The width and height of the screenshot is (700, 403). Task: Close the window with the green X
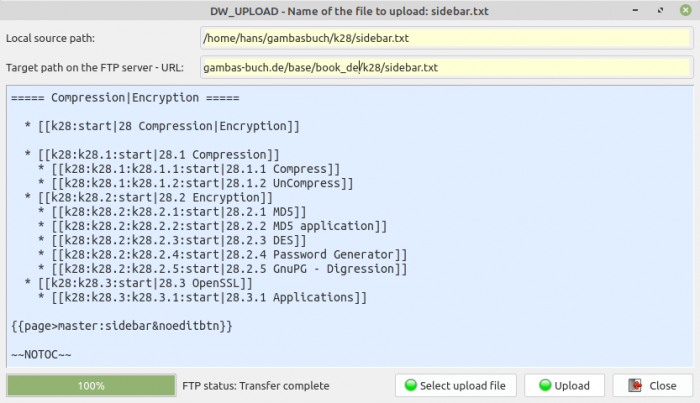coord(684,11)
